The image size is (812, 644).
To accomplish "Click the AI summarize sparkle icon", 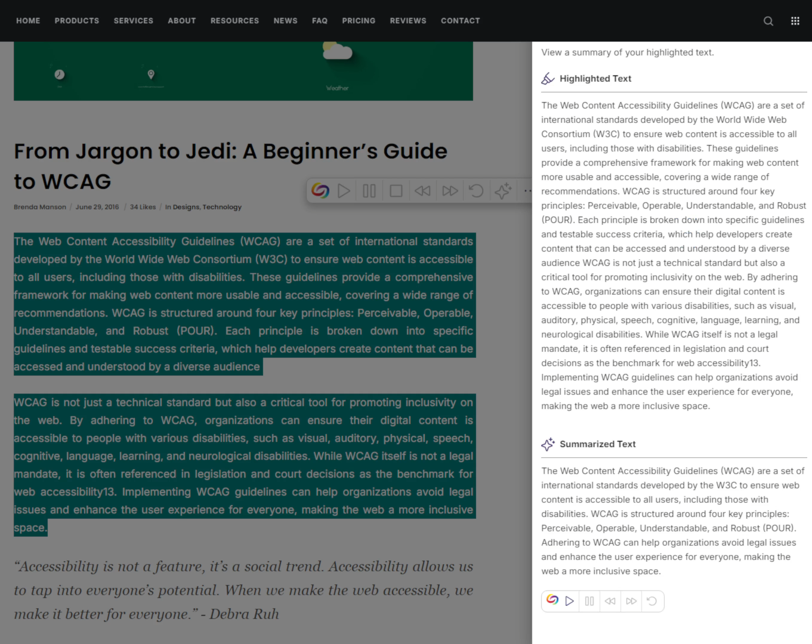I will pyautogui.click(x=502, y=191).
